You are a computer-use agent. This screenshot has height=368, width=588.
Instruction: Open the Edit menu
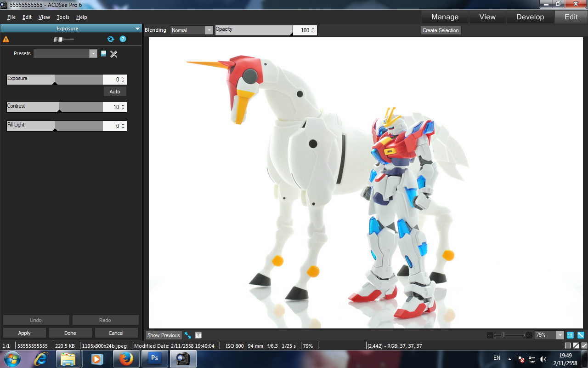27,17
